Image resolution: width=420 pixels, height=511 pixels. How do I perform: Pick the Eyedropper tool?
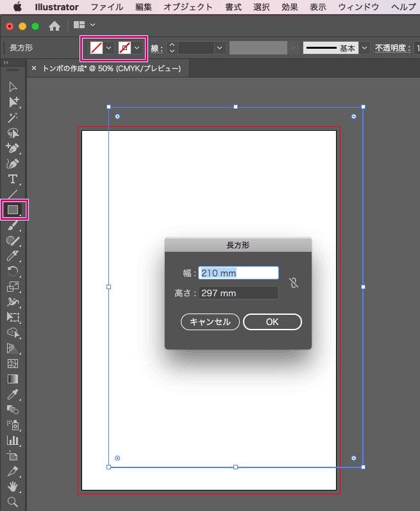coord(13,394)
